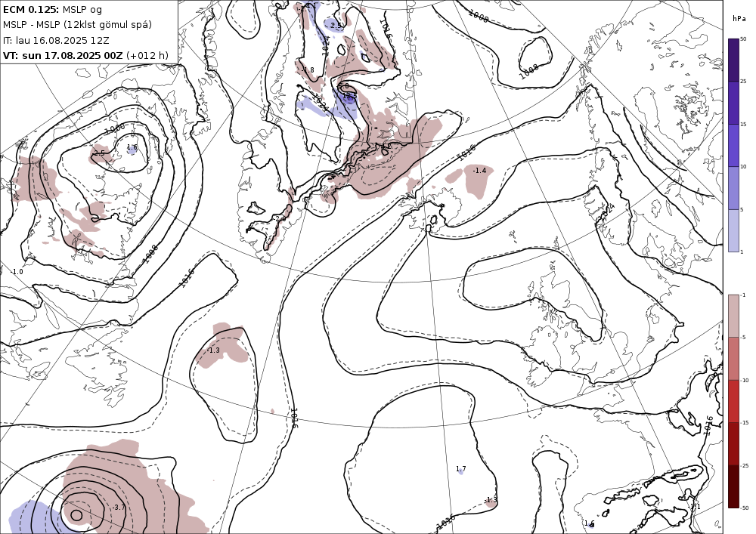Select the "VT: sun 17.08.2025 00Z (+012 h)" line

(x=86, y=55)
